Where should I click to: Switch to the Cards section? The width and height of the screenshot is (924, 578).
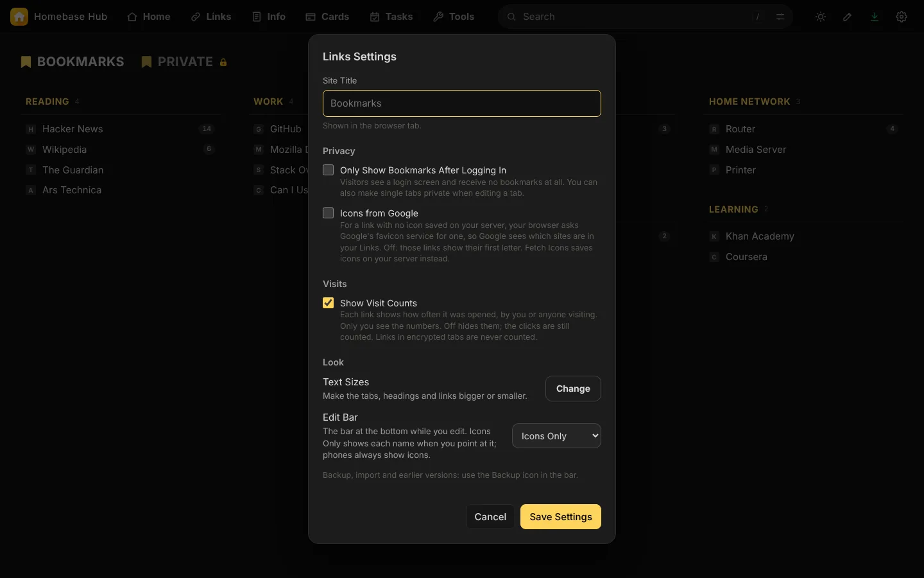[x=327, y=17]
